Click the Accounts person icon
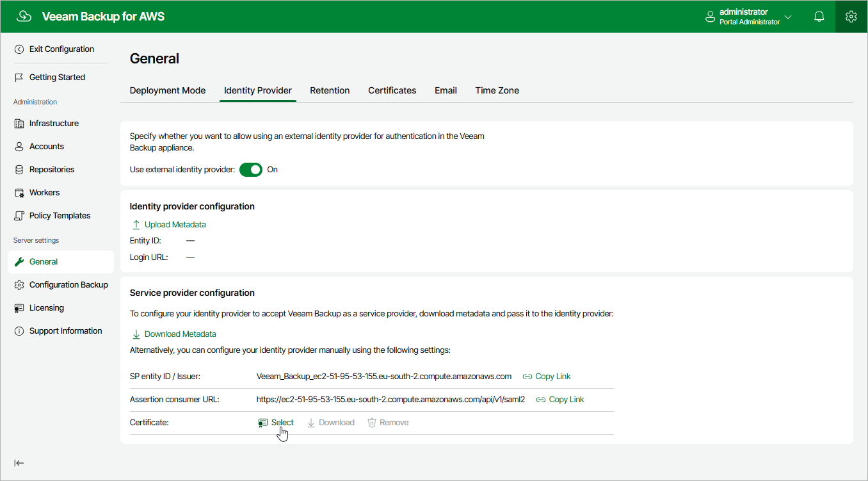 pyautogui.click(x=19, y=147)
